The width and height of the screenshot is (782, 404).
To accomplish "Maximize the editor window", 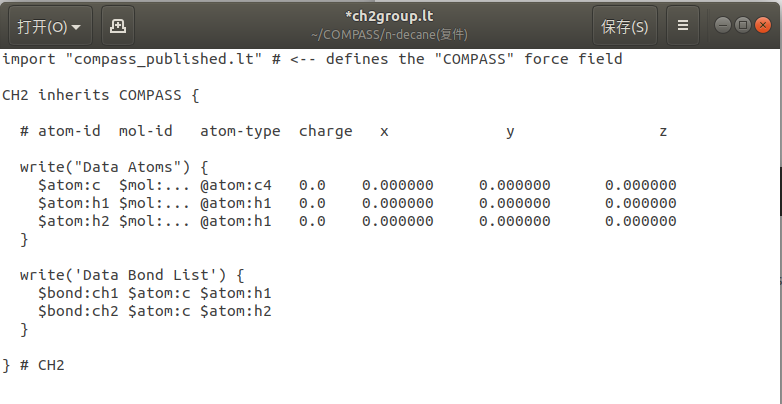I will [743, 25].
